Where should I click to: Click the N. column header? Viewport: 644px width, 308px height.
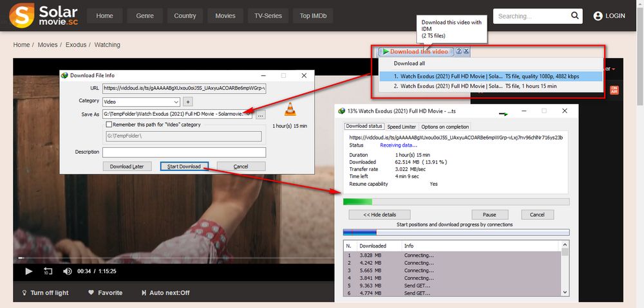(350, 246)
